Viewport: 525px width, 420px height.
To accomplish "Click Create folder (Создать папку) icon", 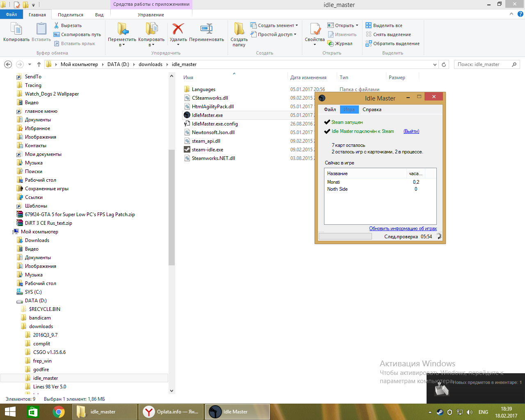I will [x=239, y=30].
